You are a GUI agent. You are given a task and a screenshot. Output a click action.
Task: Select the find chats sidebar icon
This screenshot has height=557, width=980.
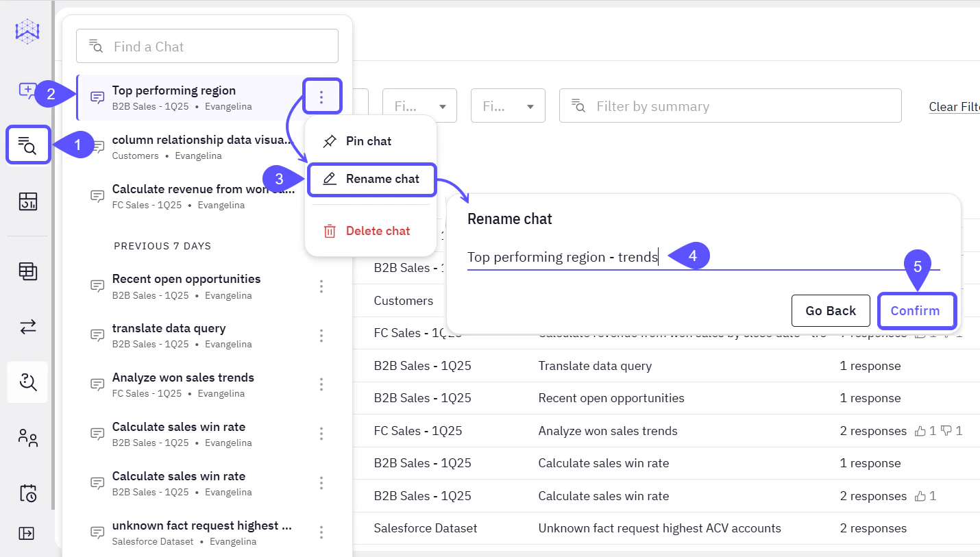[x=27, y=145]
